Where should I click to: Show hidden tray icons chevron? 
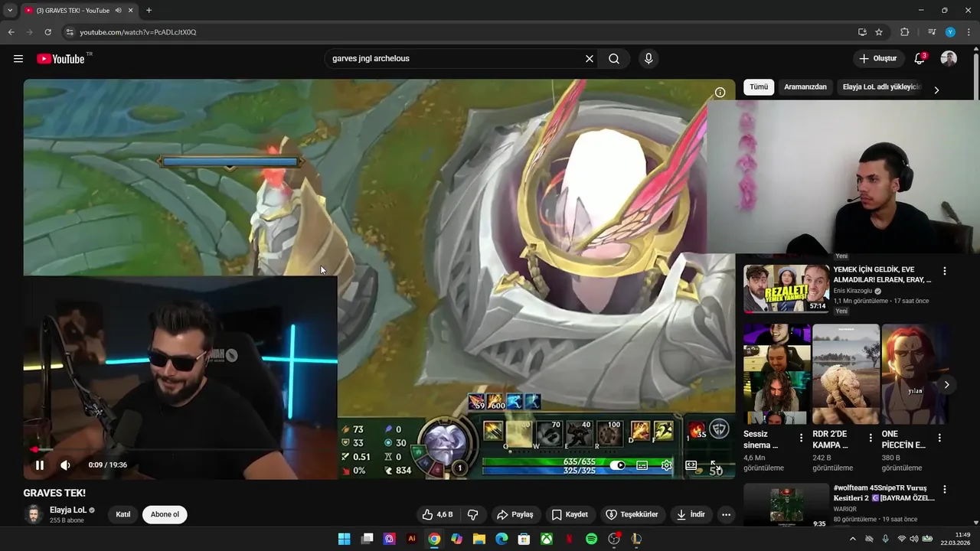click(x=853, y=539)
